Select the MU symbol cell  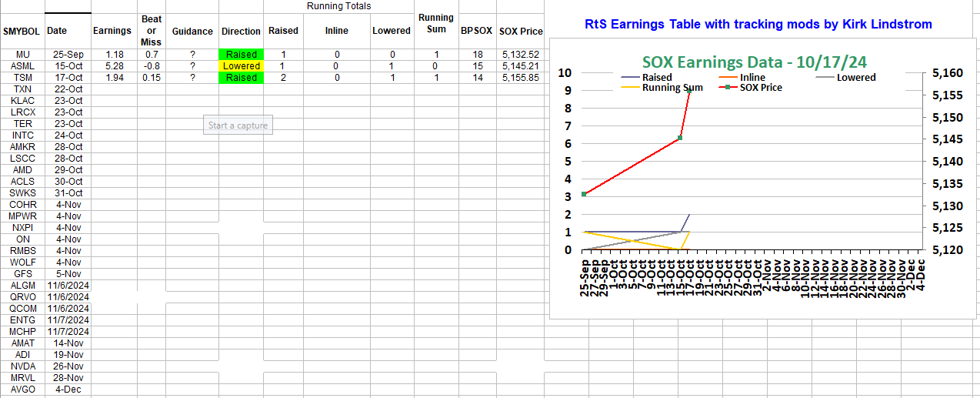click(x=22, y=55)
